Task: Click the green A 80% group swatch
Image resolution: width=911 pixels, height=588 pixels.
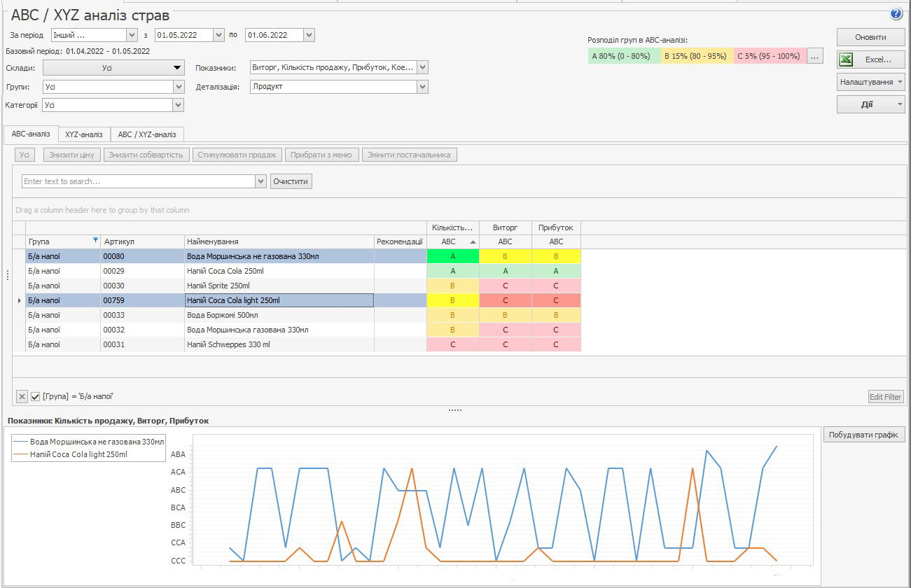Action: click(x=624, y=56)
